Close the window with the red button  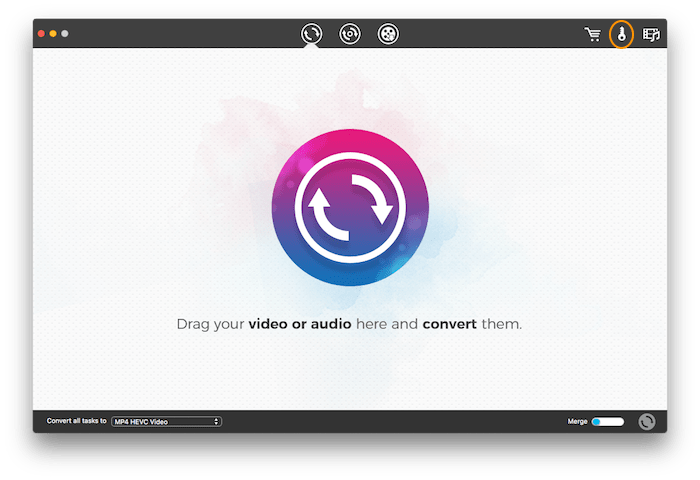point(41,33)
